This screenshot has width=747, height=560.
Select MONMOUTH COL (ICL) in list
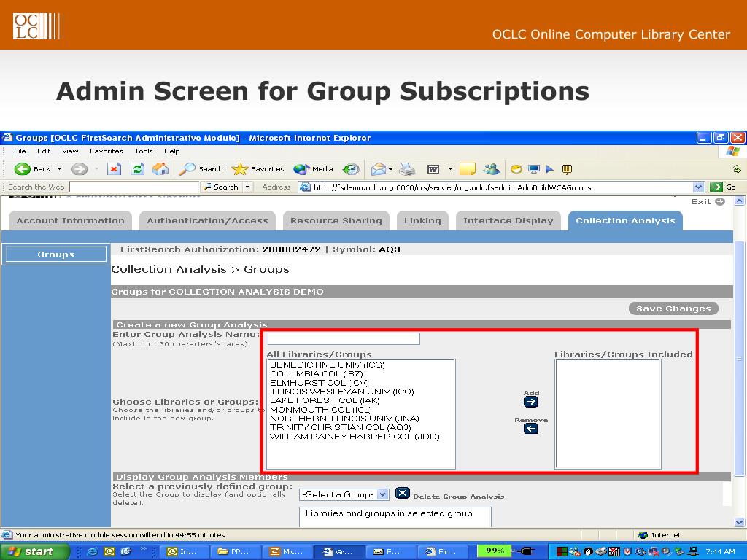pos(321,410)
